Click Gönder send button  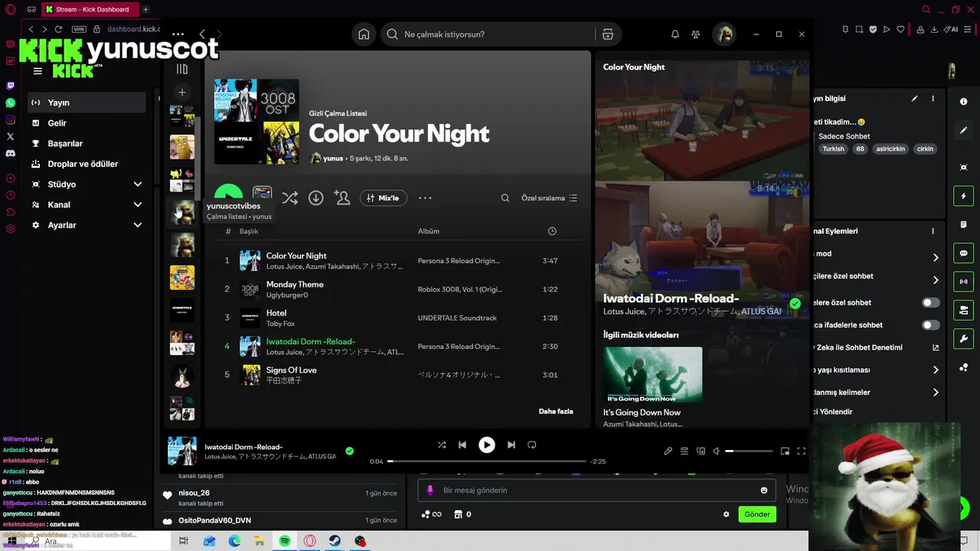pos(757,514)
